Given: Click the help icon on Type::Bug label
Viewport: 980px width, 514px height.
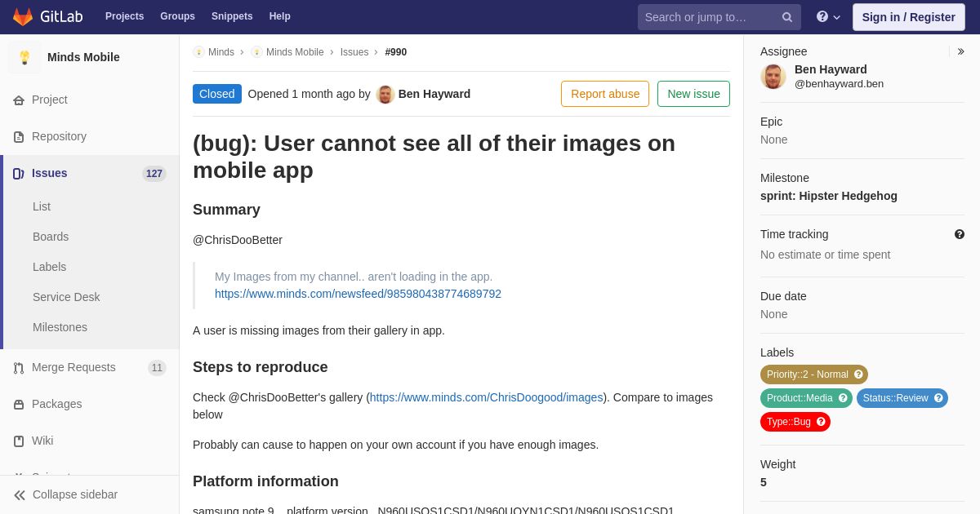Looking at the screenshot, I should click(x=821, y=422).
